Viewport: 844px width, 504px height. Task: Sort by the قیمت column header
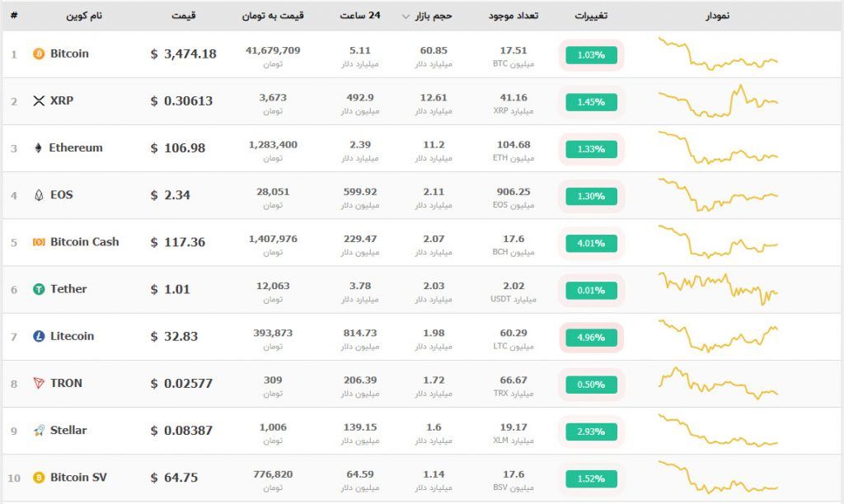[184, 16]
